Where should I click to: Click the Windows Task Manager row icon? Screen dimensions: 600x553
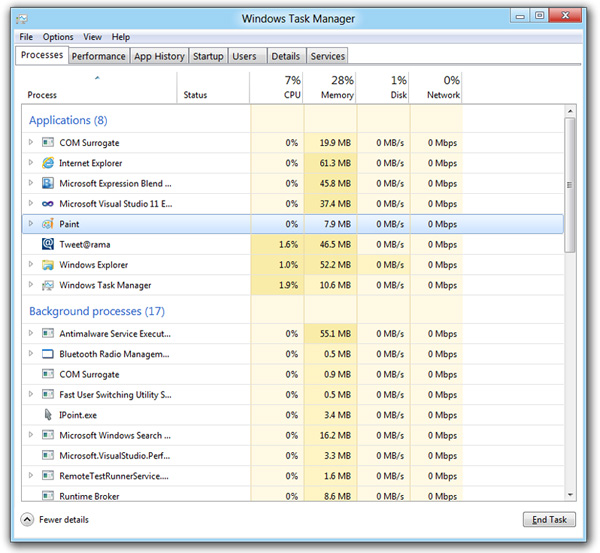47,285
